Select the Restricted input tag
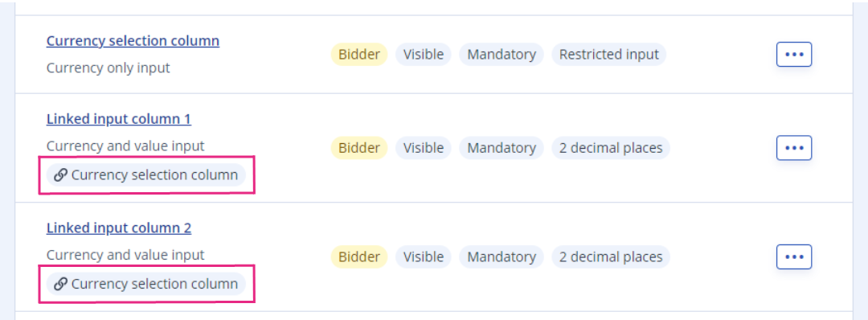The width and height of the screenshot is (868, 320). [x=609, y=54]
